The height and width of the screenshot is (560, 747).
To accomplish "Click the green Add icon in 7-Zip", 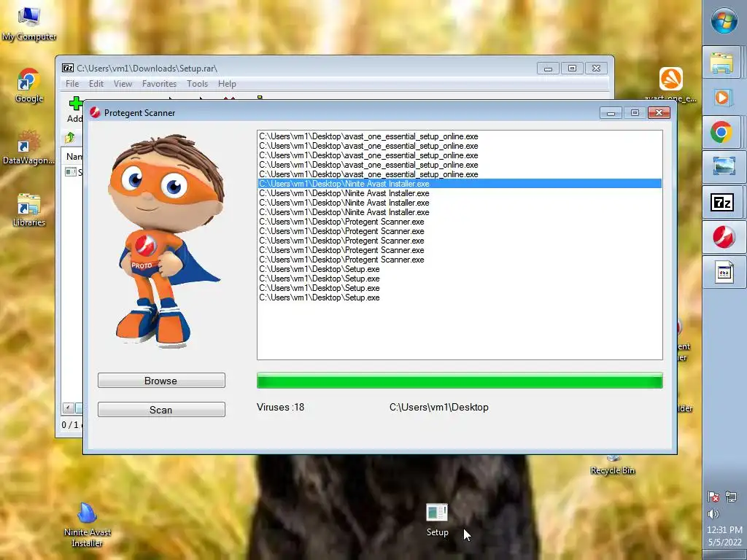I will [75, 104].
